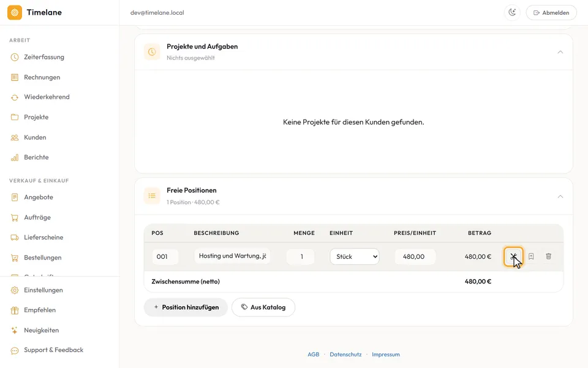Save position to catalog bookmark icon

click(x=531, y=256)
